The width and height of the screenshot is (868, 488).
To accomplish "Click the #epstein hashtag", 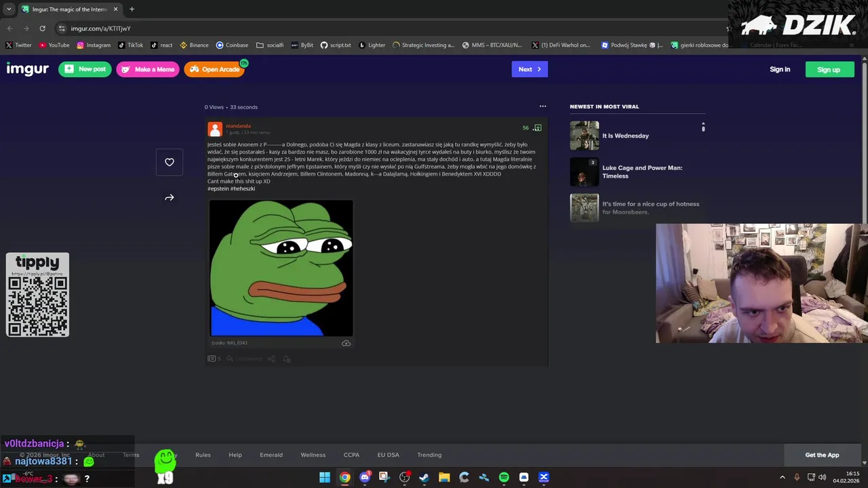I will tap(218, 188).
